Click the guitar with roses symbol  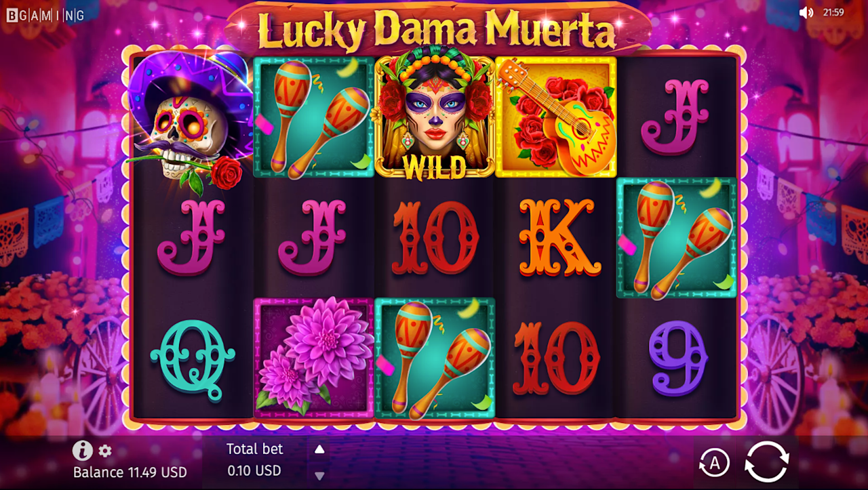(556, 117)
